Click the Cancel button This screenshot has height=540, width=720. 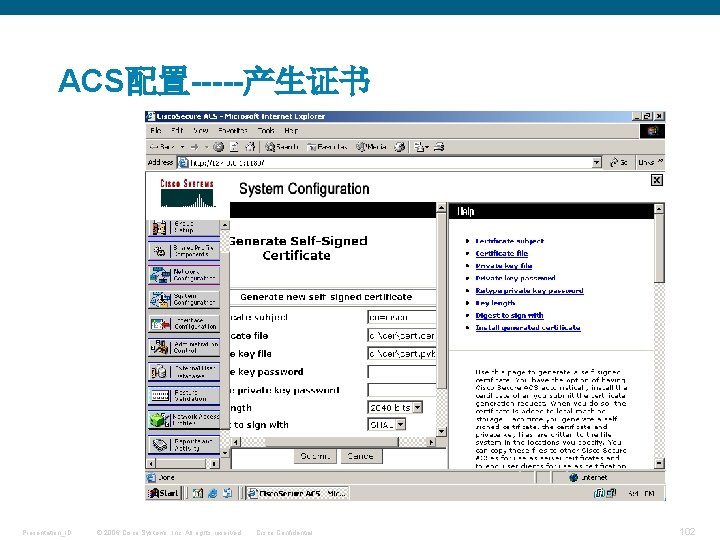(360, 456)
